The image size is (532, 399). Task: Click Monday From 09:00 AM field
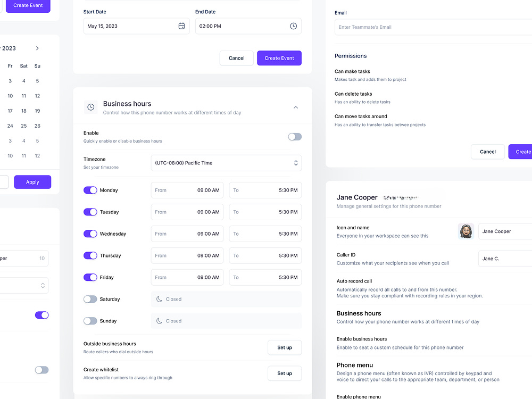[x=187, y=190]
